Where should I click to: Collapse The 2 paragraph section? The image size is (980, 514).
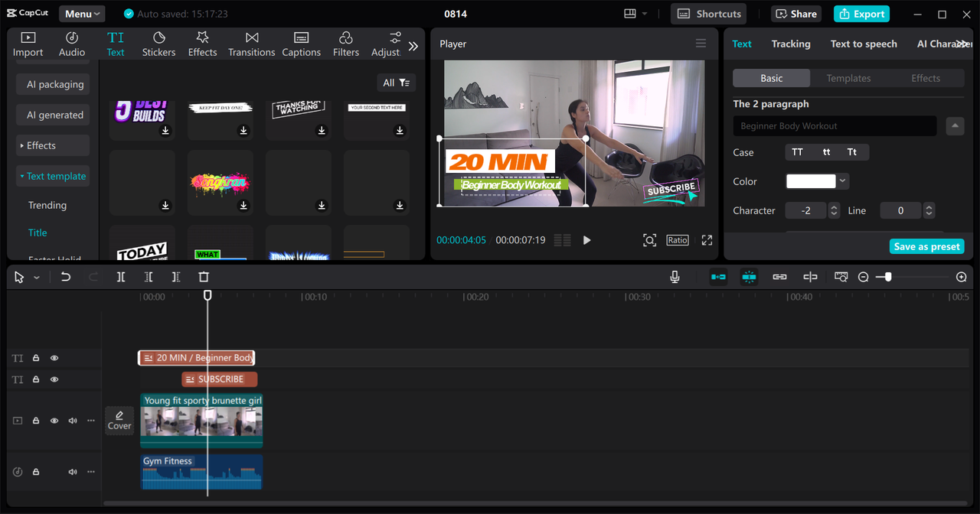pyautogui.click(x=955, y=126)
